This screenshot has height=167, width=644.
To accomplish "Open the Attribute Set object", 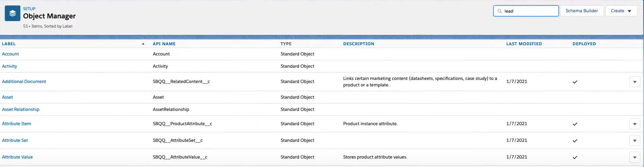I will tap(15, 140).
